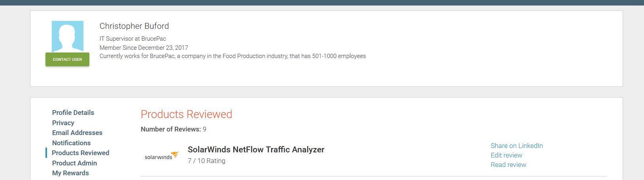View My Rewards
Image resolution: width=644 pixels, height=180 pixels.
[x=70, y=173]
